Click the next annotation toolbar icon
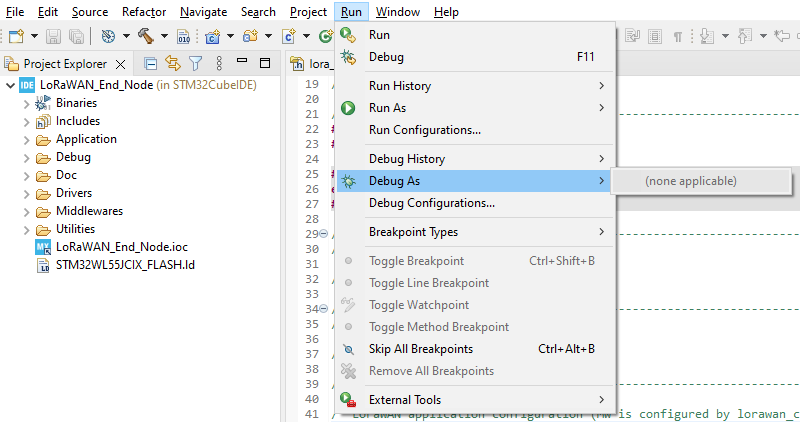 707,36
